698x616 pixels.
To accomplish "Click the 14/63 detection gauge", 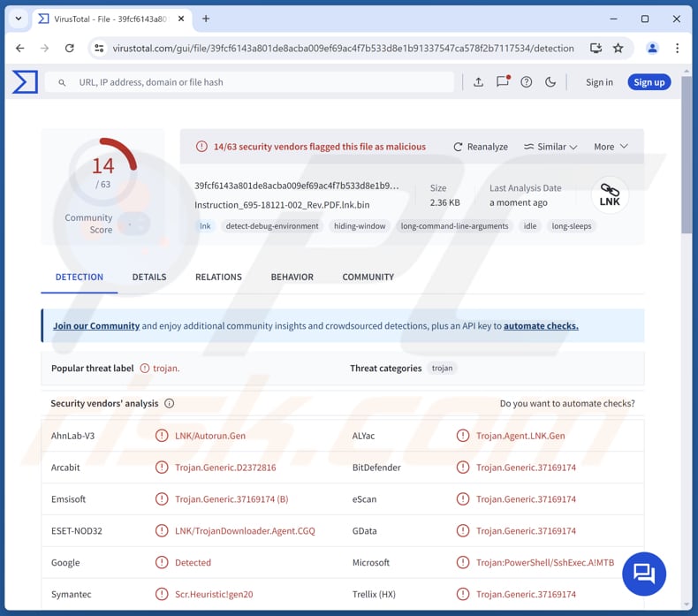I will pos(103,171).
